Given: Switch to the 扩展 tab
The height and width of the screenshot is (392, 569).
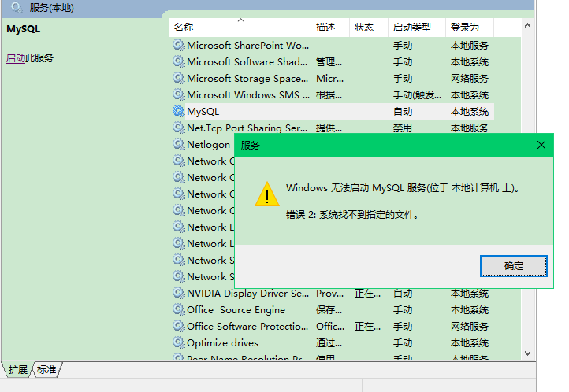Looking at the screenshot, I should (x=18, y=369).
